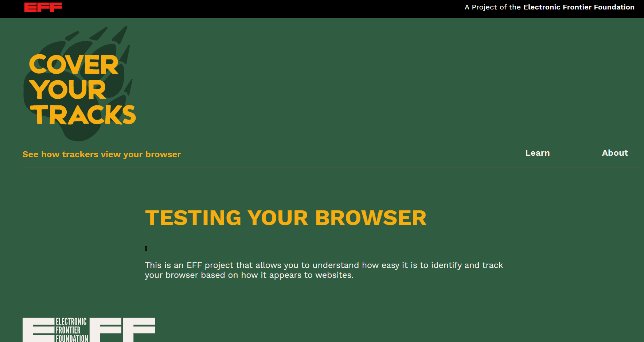
Task: Select the 'TESTING YOUR BROWSER' heading
Action: [x=286, y=218]
